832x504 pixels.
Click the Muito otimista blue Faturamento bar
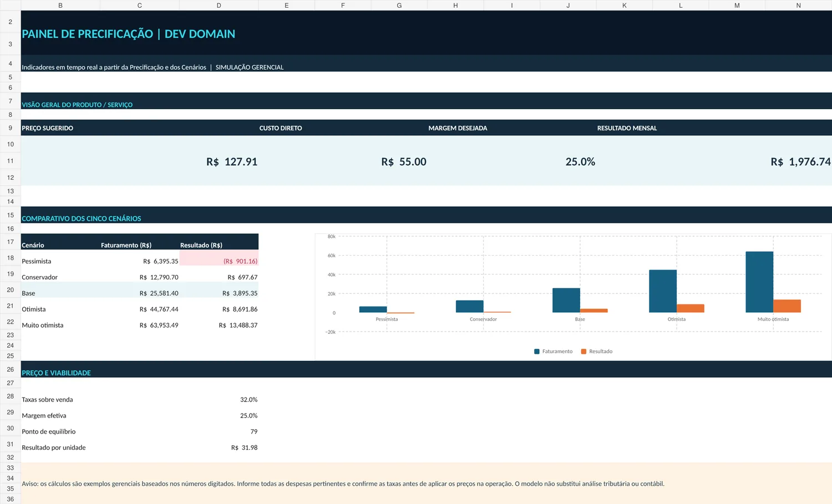point(759,282)
